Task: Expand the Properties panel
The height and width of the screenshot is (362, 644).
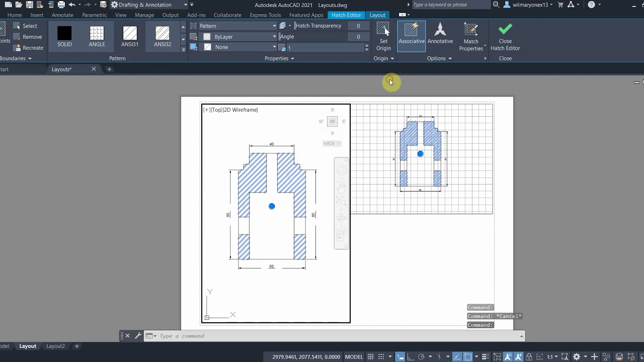Action: coord(279,58)
